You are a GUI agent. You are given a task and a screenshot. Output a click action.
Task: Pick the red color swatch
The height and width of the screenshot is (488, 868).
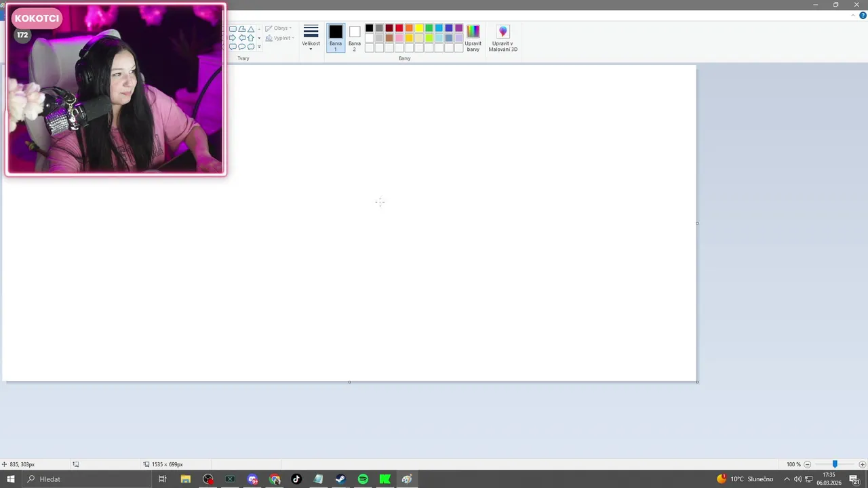coord(399,28)
